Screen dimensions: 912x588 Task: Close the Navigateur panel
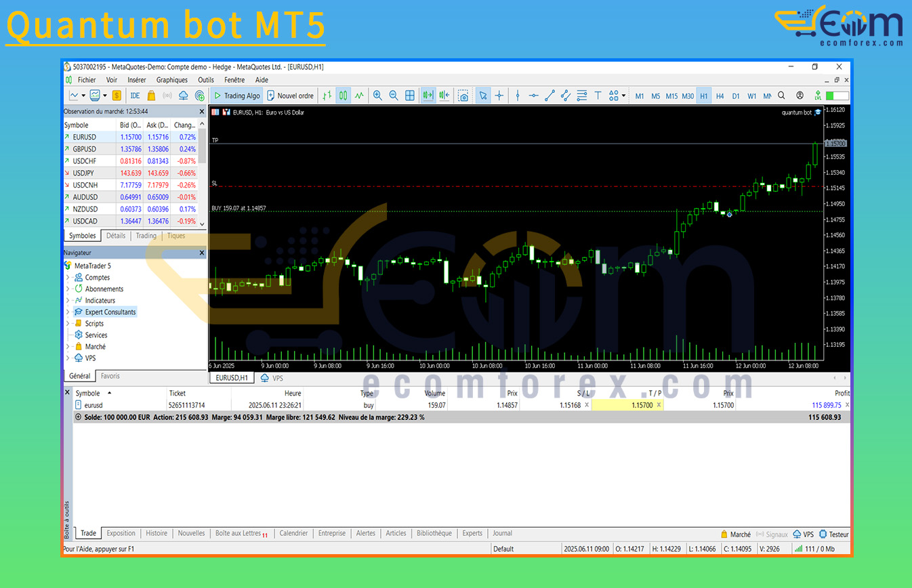pos(201,253)
